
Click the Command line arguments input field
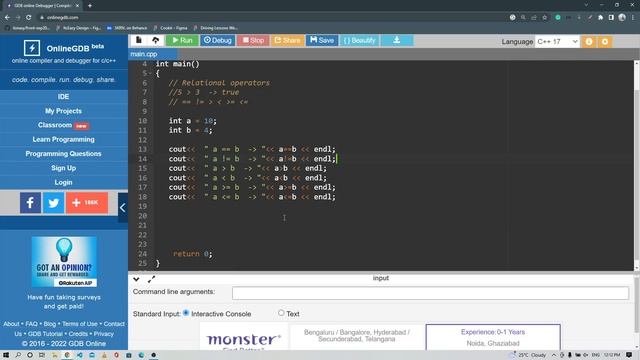click(430, 293)
